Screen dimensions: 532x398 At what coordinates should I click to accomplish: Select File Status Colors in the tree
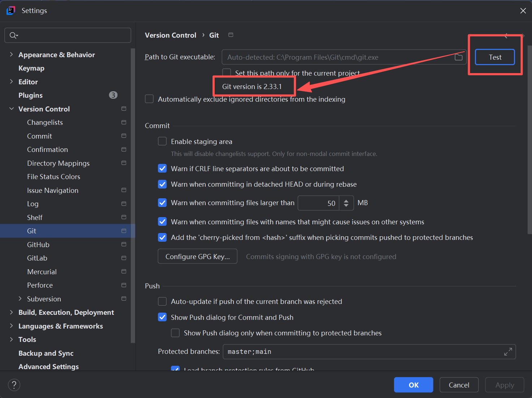(53, 177)
